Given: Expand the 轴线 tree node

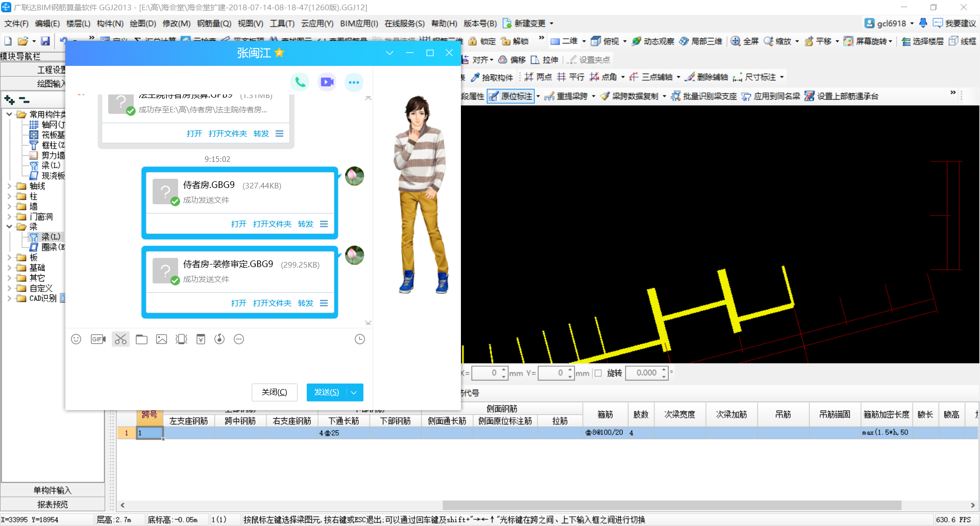Looking at the screenshot, I should click(x=9, y=186).
